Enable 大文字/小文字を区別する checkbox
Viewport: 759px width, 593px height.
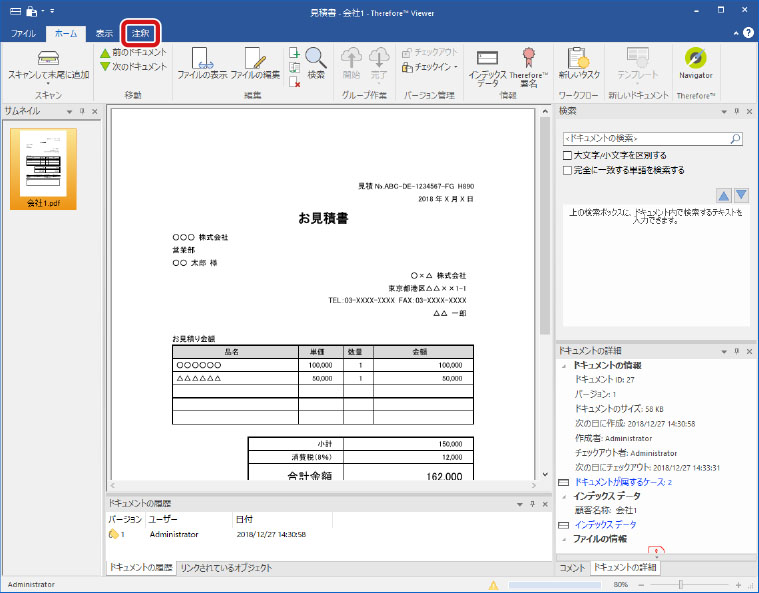568,156
